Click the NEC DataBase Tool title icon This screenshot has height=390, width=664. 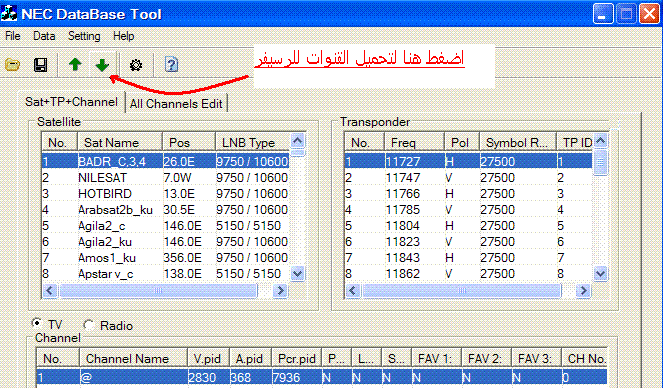(9, 13)
